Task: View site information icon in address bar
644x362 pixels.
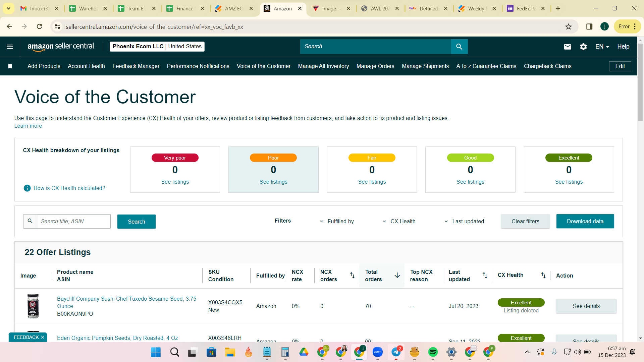Action: tap(58, 26)
